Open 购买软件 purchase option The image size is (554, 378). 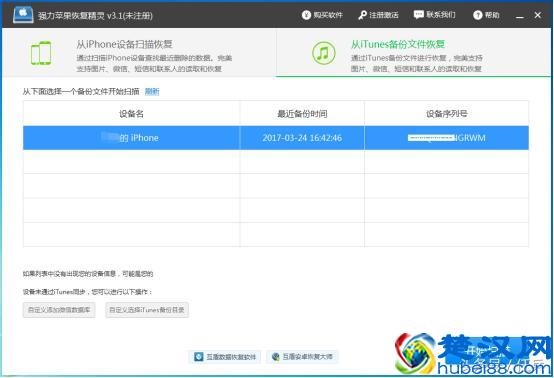(x=322, y=15)
